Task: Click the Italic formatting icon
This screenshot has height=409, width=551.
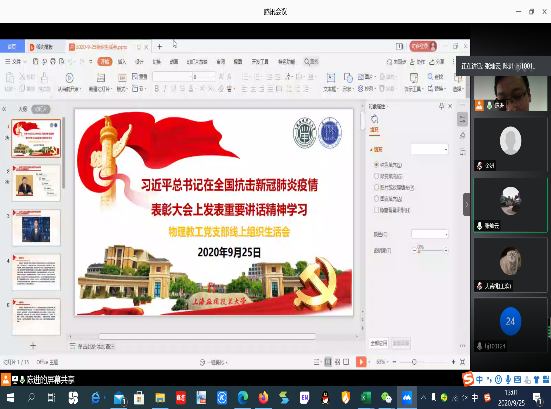Action: 165,89
